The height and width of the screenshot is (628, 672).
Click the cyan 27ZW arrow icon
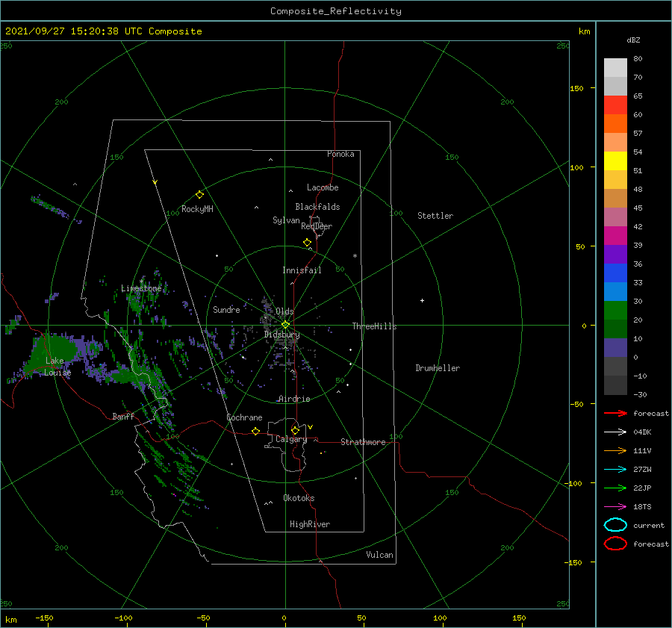coord(615,470)
